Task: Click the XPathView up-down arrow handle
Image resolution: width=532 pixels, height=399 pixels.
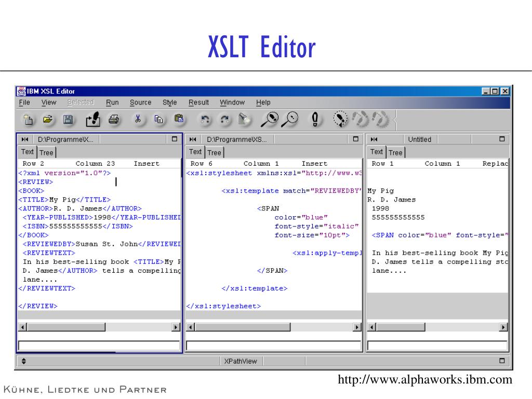Action: [24, 361]
